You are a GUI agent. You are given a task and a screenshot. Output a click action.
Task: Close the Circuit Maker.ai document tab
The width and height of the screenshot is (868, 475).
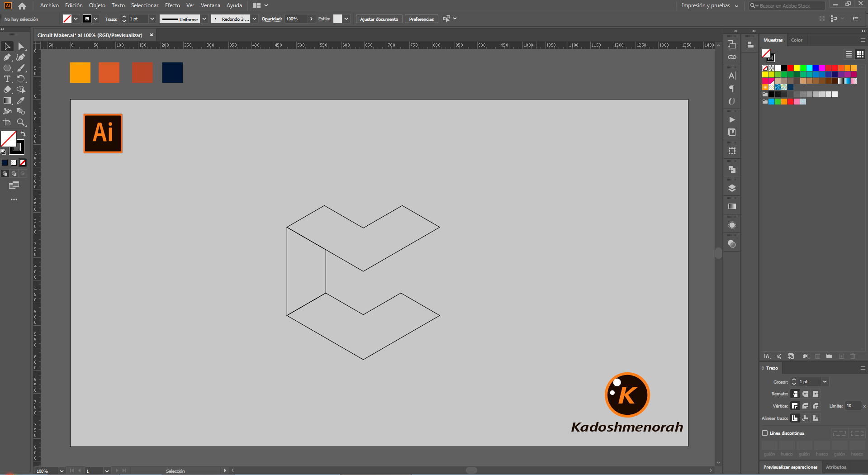click(x=152, y=35)
